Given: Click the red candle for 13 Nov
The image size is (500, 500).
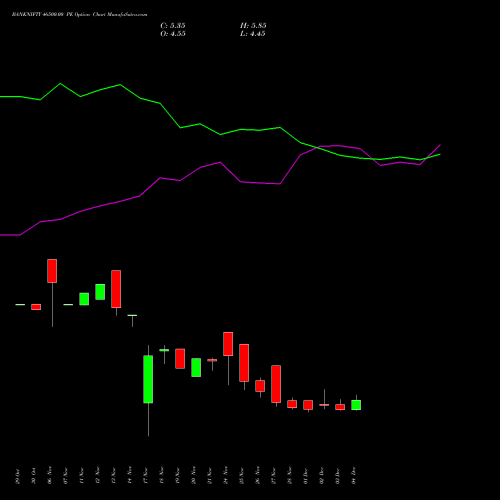Looking at the screenshot, I should (x=116, y=289).
